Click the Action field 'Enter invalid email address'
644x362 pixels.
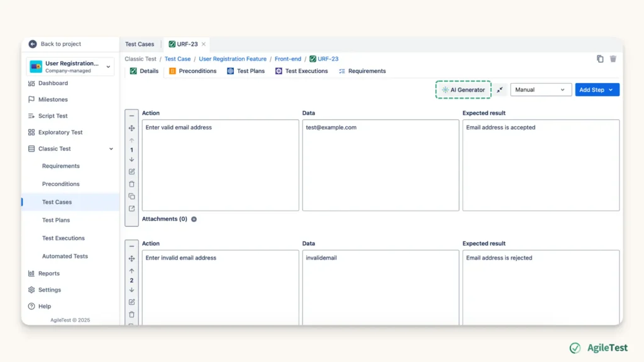pyautogui.click(x=221, y=288)
